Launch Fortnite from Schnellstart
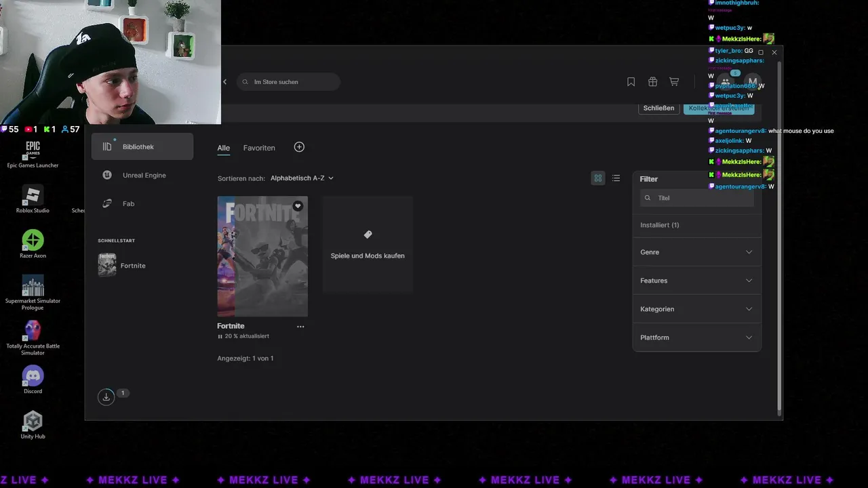 coord(142,265)
